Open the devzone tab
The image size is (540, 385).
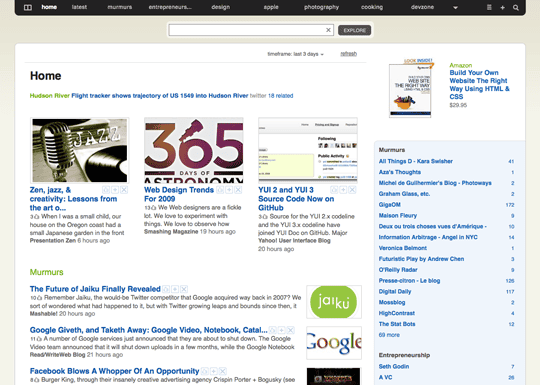click(422, 7)
